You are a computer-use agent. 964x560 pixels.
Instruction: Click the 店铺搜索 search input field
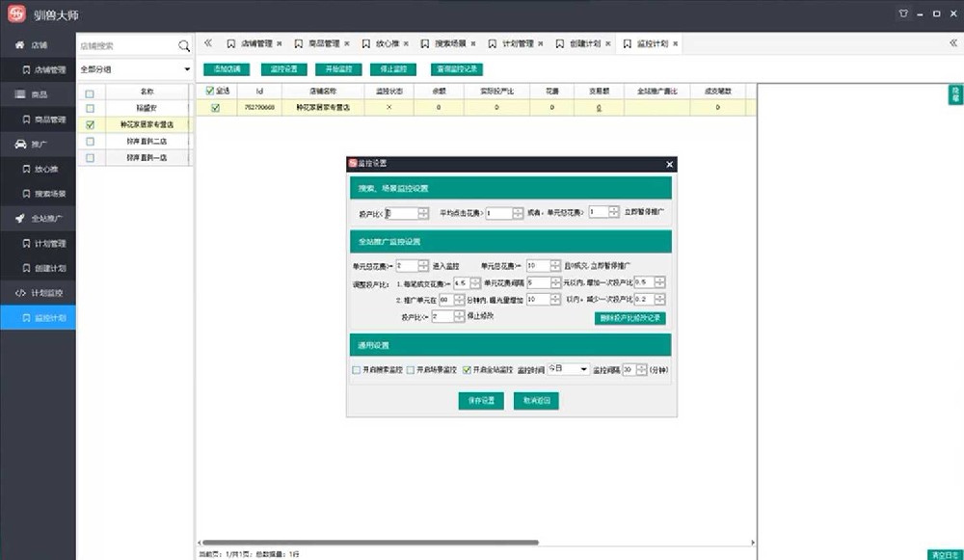pos(127,45)
